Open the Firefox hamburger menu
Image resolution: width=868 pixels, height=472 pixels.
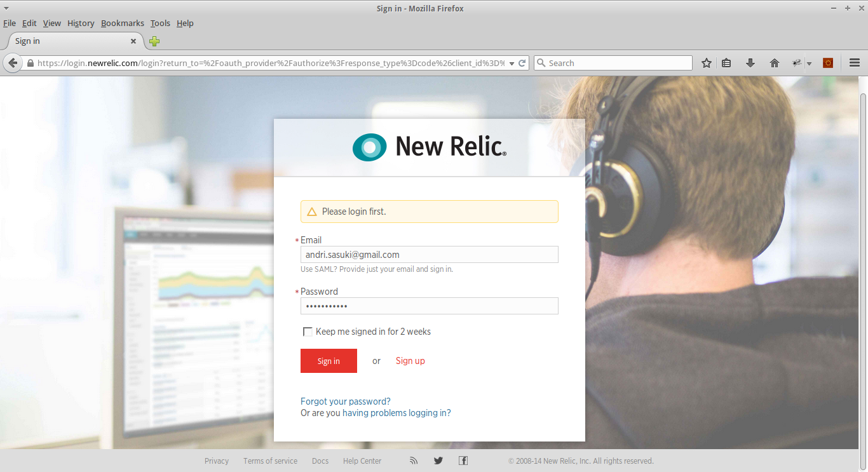coord(854,63)
